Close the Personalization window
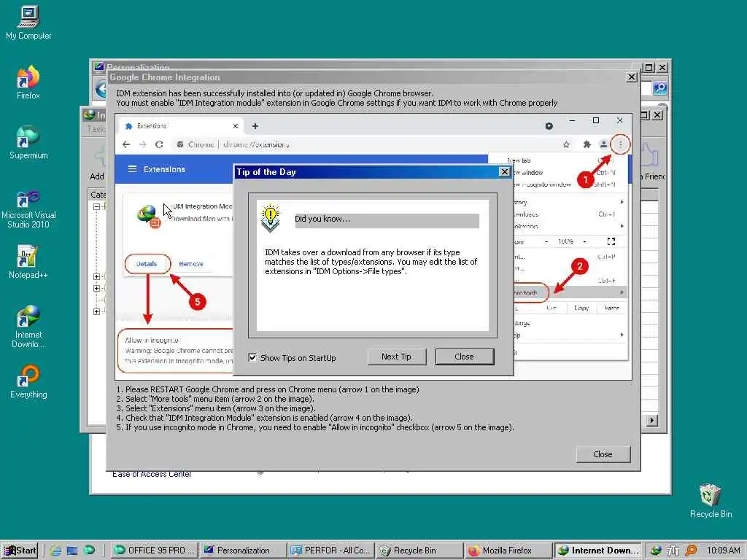747x560 pixels. tap(662, 67)
